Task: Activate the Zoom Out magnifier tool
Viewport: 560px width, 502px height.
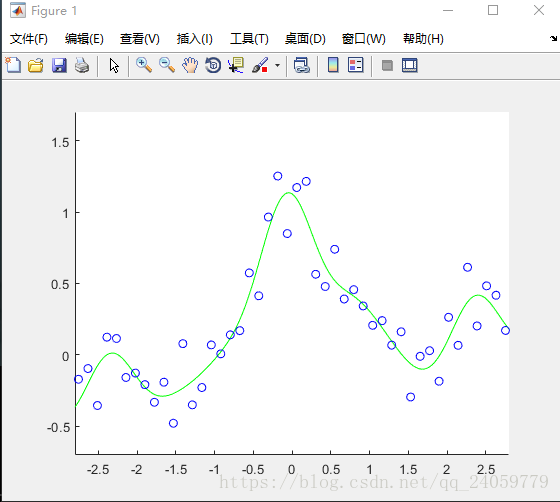Action: 167,65
